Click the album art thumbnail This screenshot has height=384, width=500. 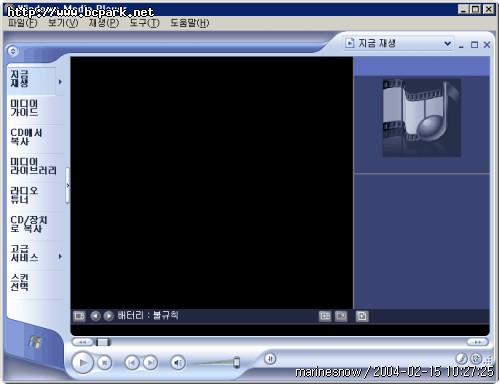[x=422, y=118]
